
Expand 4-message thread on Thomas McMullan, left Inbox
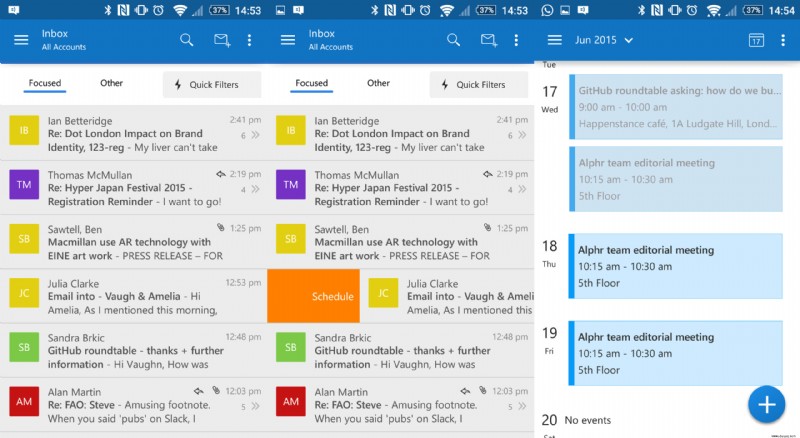tap(251, 189)
